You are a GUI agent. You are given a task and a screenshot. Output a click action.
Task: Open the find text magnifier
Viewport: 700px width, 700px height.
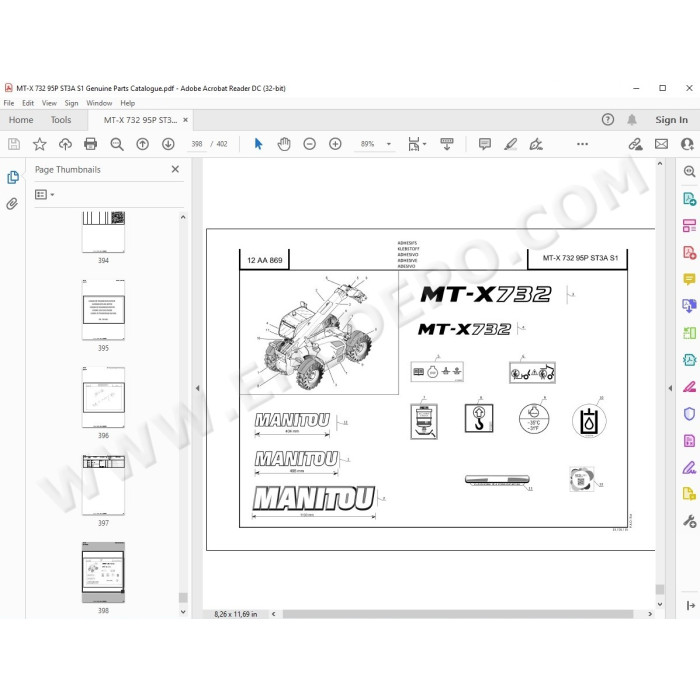[x=117, y=144]
